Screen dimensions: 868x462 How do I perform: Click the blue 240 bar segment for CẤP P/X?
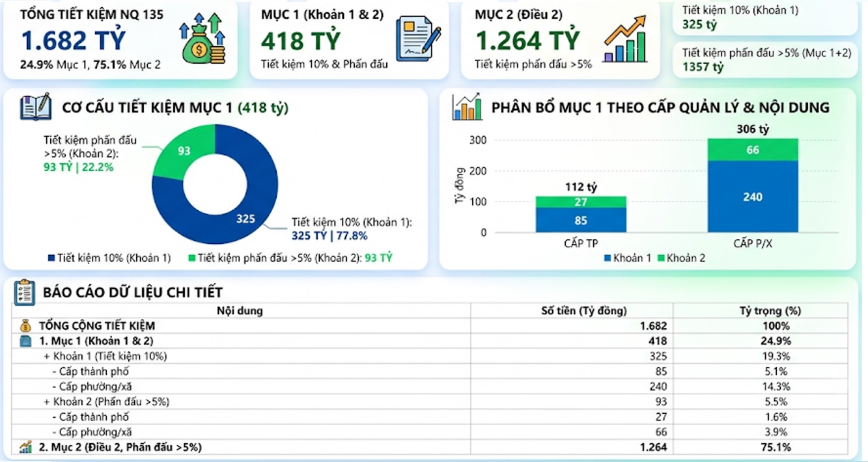pos(753,197)
